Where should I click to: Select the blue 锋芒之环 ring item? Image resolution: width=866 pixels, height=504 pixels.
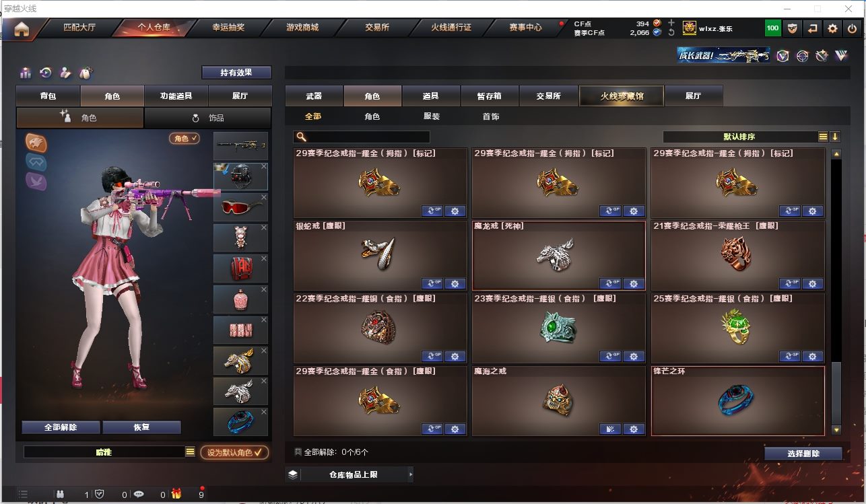(738, 400)
